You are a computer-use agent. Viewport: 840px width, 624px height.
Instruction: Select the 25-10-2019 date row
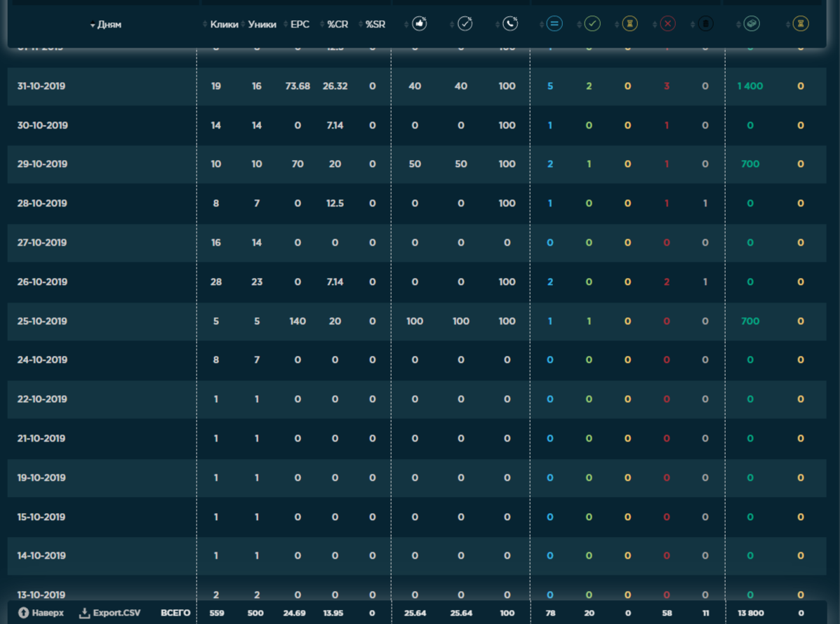42,321
